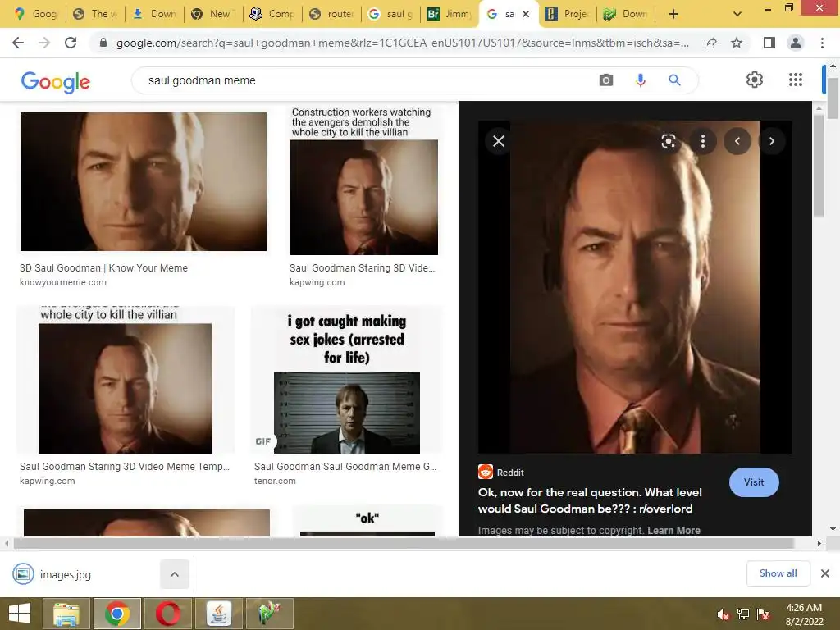
Task: Open the Chrome profile avatar menu
Action: coord(796,43)
